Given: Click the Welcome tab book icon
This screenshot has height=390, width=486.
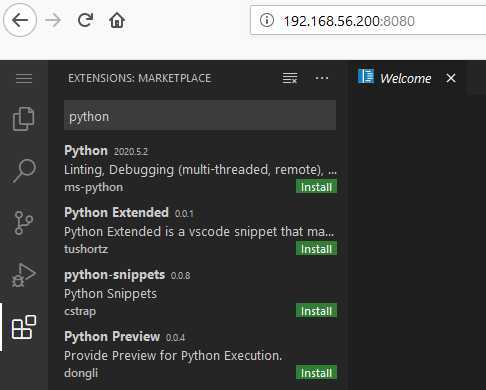Looking at the screenshot, I should coord(366,76).
